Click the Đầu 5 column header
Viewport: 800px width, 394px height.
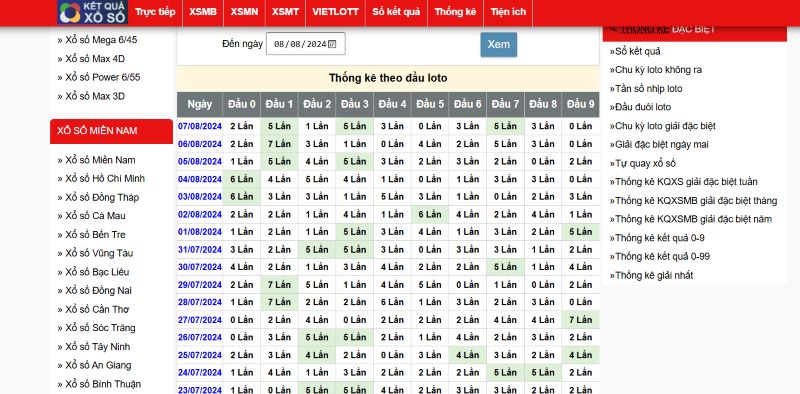point(430,105)
